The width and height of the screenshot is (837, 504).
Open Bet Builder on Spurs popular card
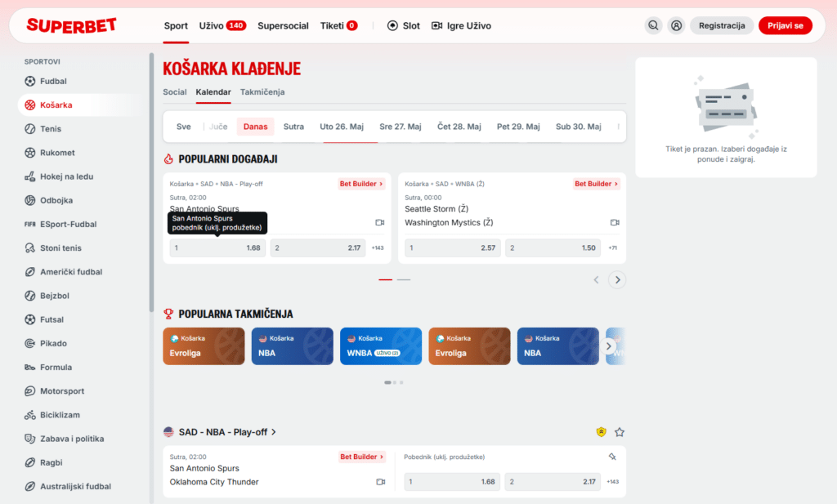tap(361, 184)
